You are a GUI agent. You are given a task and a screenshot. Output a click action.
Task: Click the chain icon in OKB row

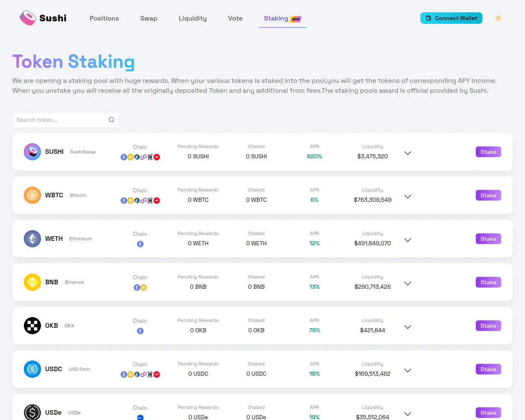(140, 331)
